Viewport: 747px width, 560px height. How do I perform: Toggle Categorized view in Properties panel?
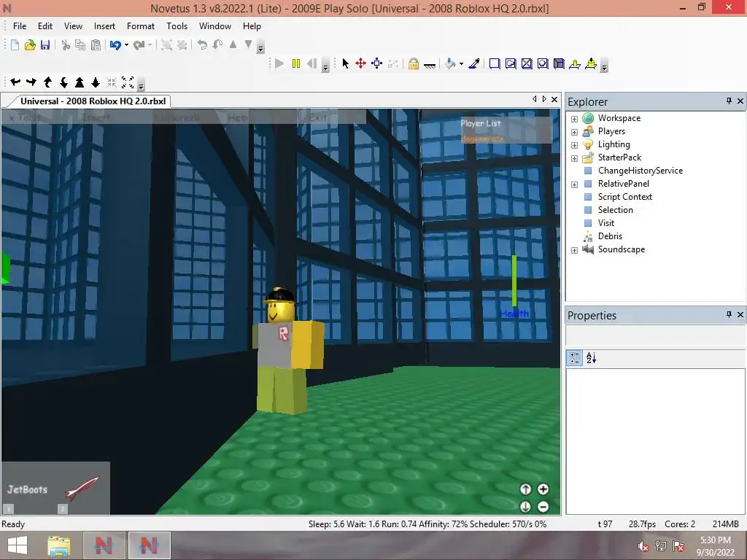click(575, 357)
